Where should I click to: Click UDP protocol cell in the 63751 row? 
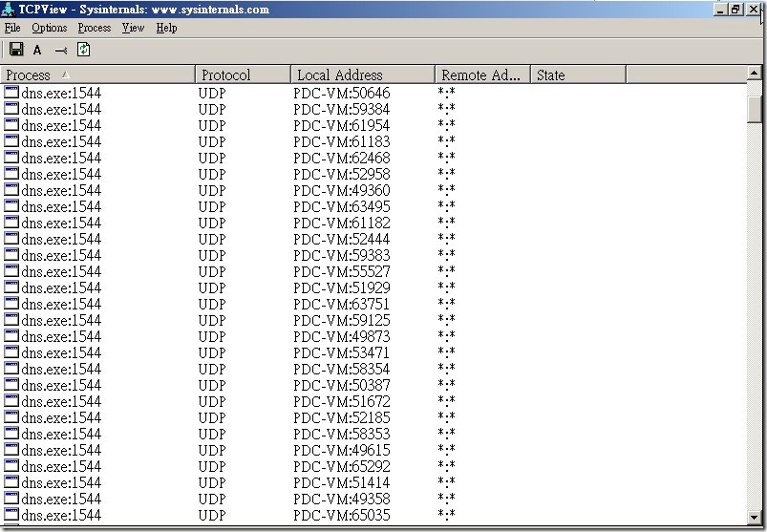click(212, 304)
